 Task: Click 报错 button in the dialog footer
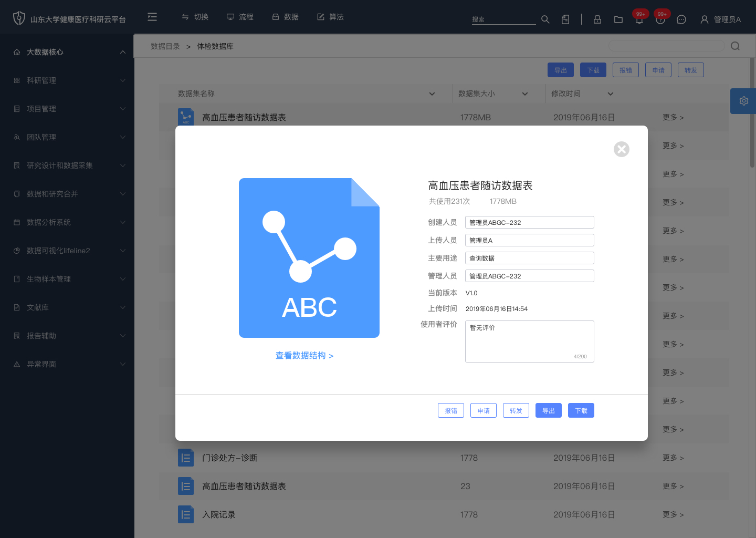451,410
